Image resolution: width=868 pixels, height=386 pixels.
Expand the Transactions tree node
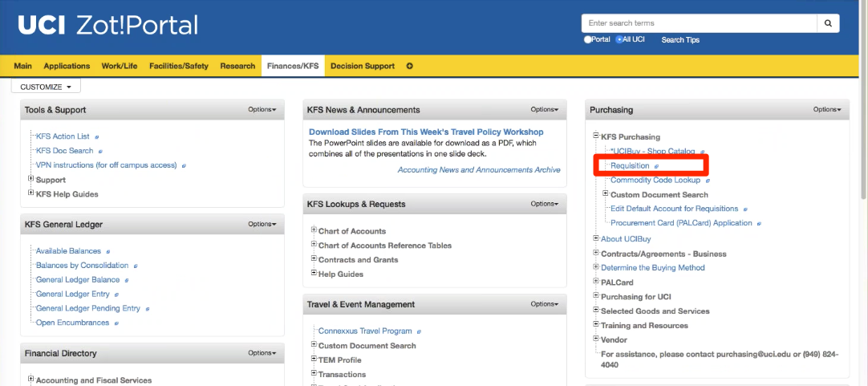pyautogui.click(x=314, y=373)
